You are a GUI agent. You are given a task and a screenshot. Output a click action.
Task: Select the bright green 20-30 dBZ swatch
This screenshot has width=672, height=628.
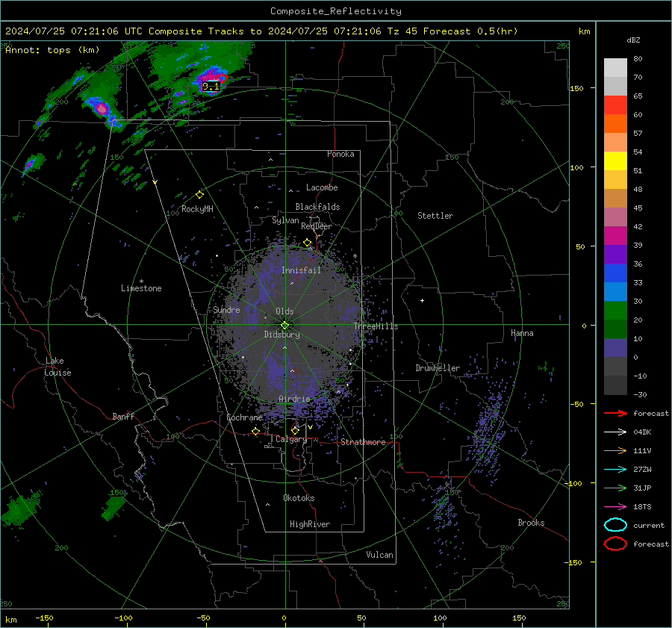click(615, 311)
